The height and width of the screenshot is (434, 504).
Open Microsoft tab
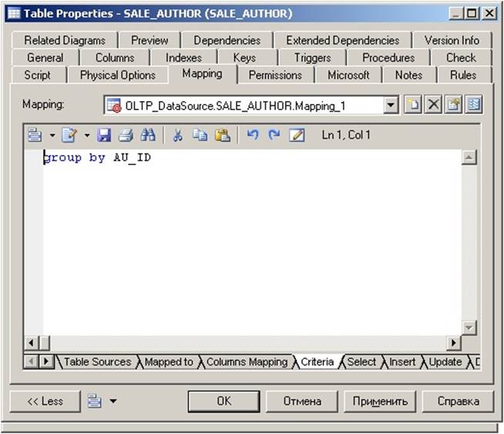click(348, 75)
